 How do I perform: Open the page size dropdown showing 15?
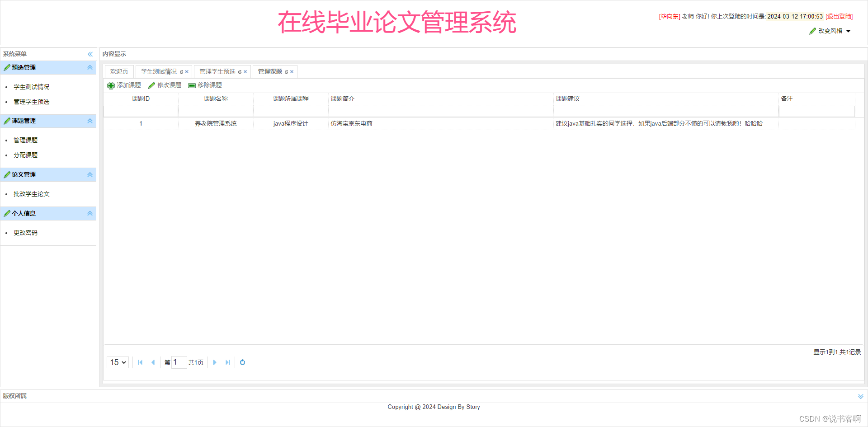[x=118, y=362]
